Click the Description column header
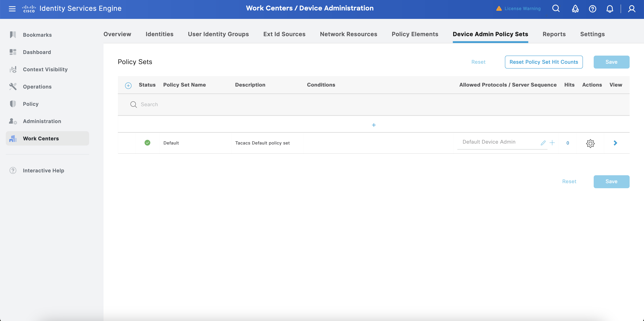This screenshot has width=644, height=321. click(x=250, y=85)
